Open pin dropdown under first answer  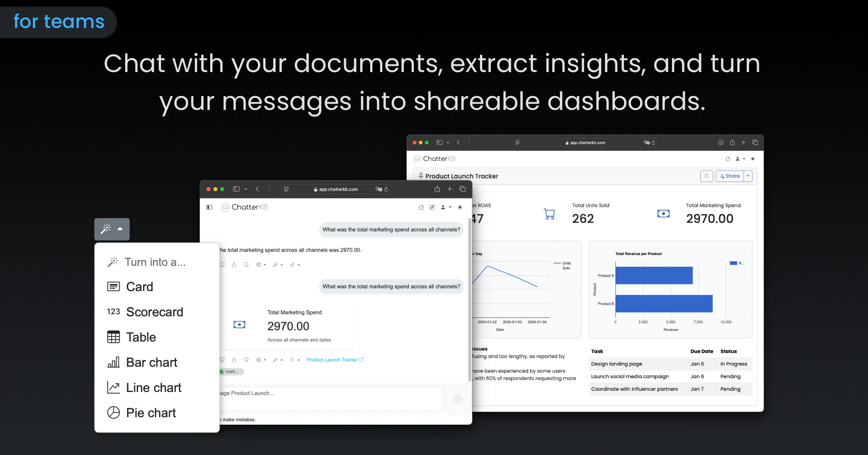click(x=295, y=265)
